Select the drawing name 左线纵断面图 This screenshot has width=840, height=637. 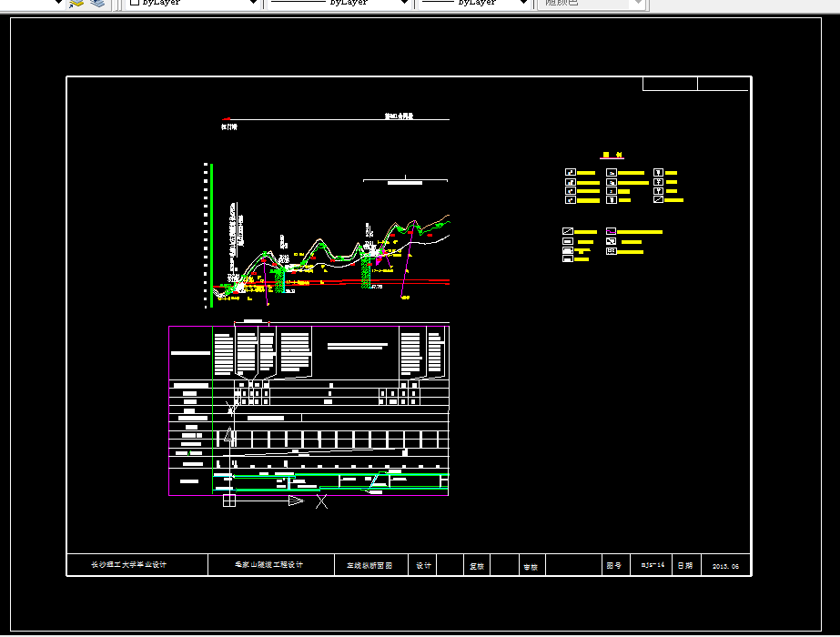pyautogui.click(x=369, y=565)
